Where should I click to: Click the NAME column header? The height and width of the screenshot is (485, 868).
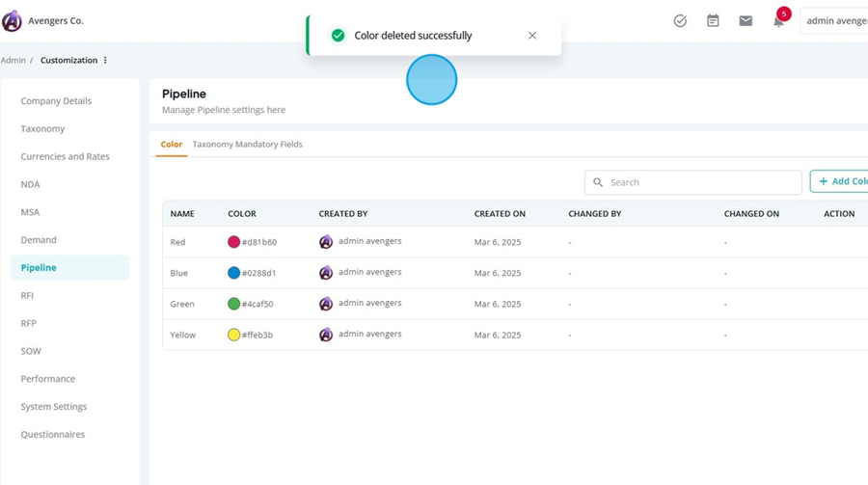pos(182,214)
